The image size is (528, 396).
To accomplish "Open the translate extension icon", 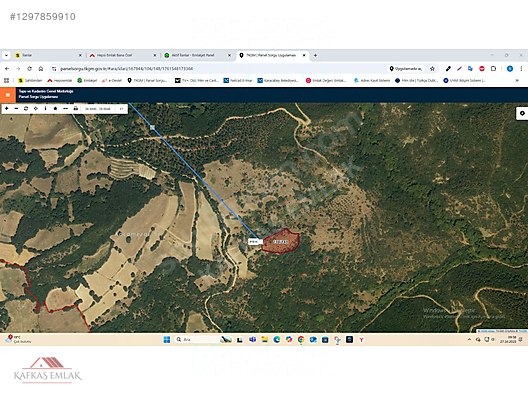I will (470, 69).
